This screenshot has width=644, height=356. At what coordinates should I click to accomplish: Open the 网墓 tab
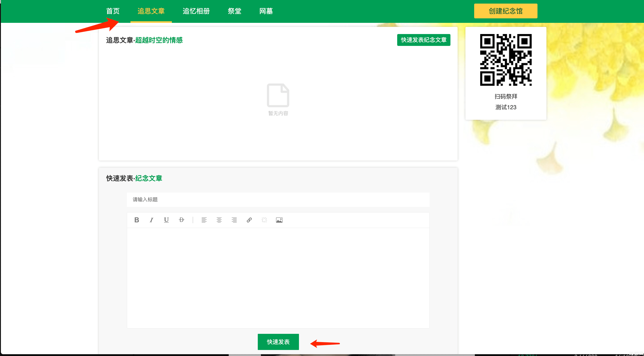(266, 11)
